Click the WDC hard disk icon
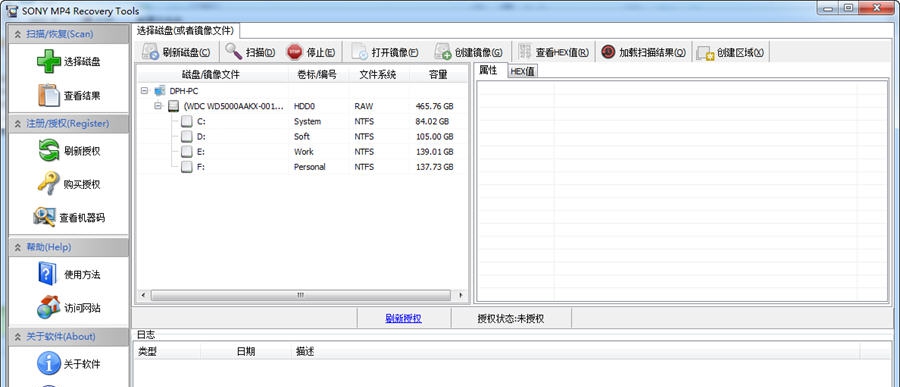 point(174,106)
